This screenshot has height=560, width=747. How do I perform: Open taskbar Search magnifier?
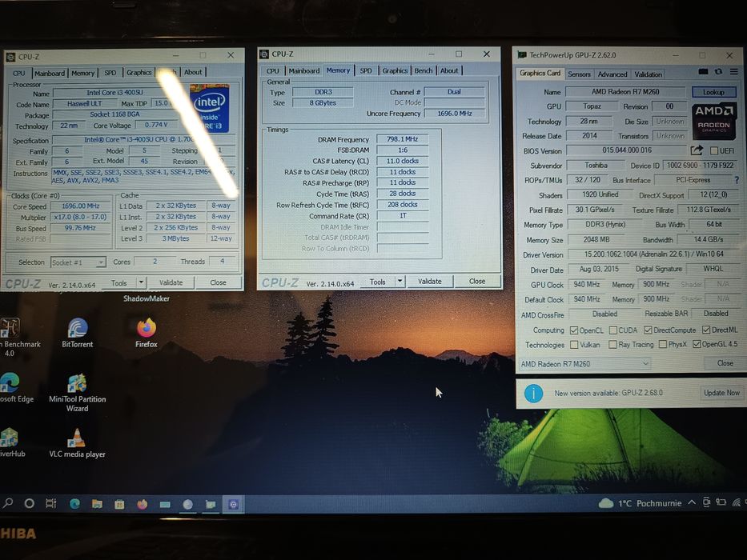coord(8,503)
